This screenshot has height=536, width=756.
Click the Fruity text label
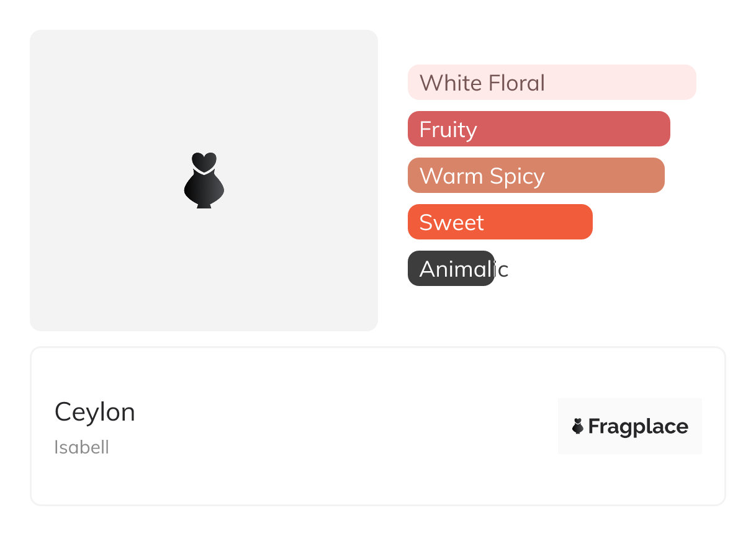(x=448, y=129)
